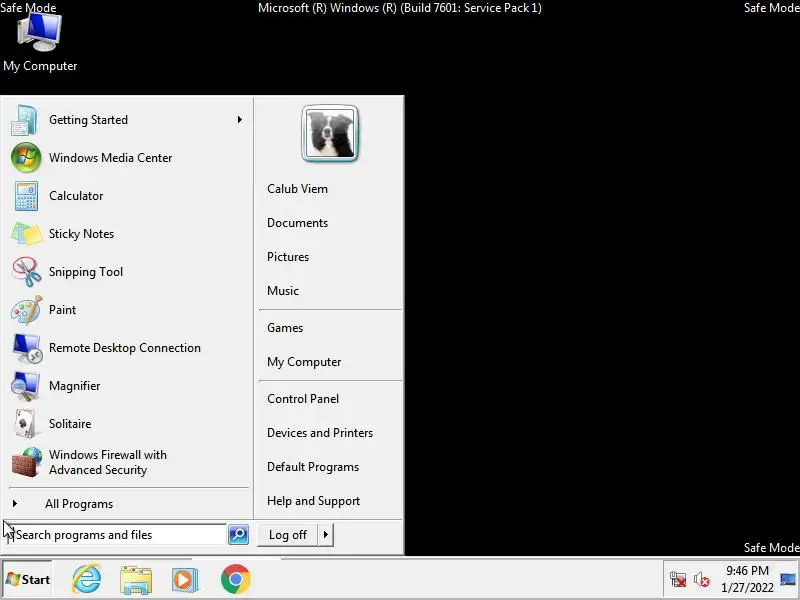Viewport: 800px width, 600px height.
Task: Open My Computer in Start menu list
Action: click(304, 362)
